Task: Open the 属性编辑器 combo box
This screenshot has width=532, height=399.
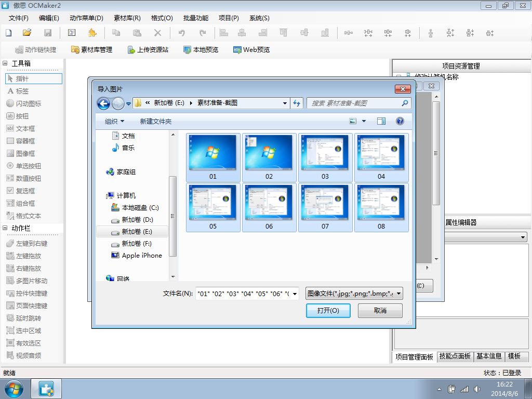Action: 486,237
